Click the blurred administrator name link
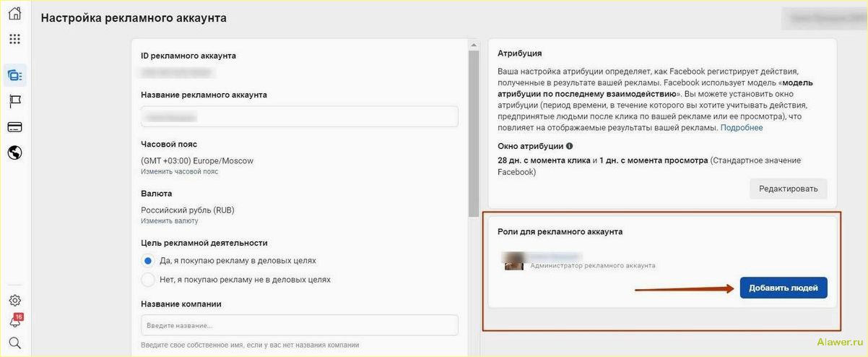Viewport: 868px width, 357px height. click(x=556, y=257)
